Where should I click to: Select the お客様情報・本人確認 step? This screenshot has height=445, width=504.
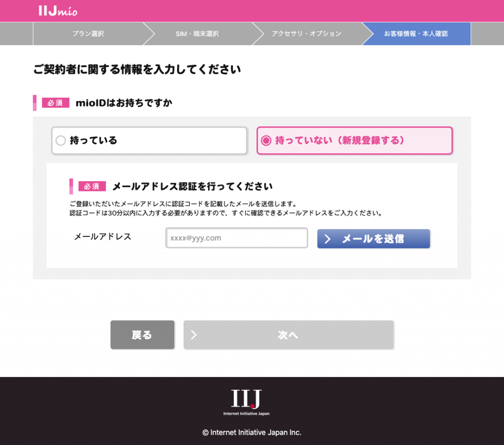(416, 34)
